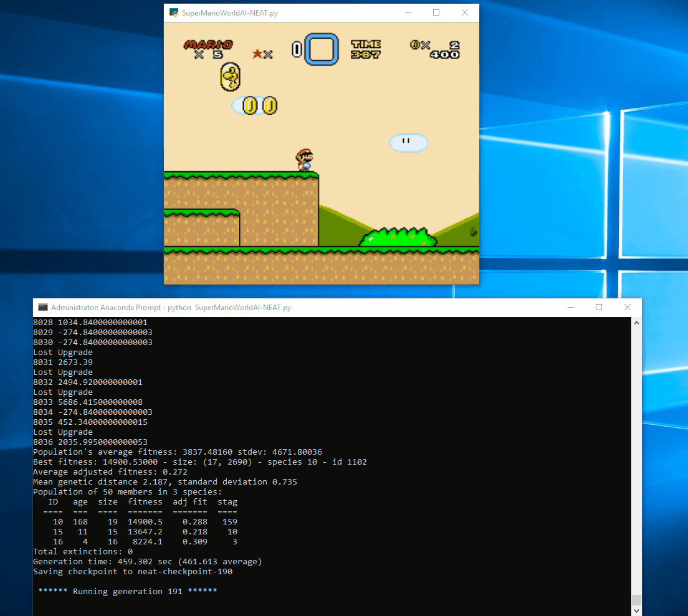Click the line '8035 452.34000000000015'
The width and height of the screenshot is (688, 616).
[x=90, y=422]
